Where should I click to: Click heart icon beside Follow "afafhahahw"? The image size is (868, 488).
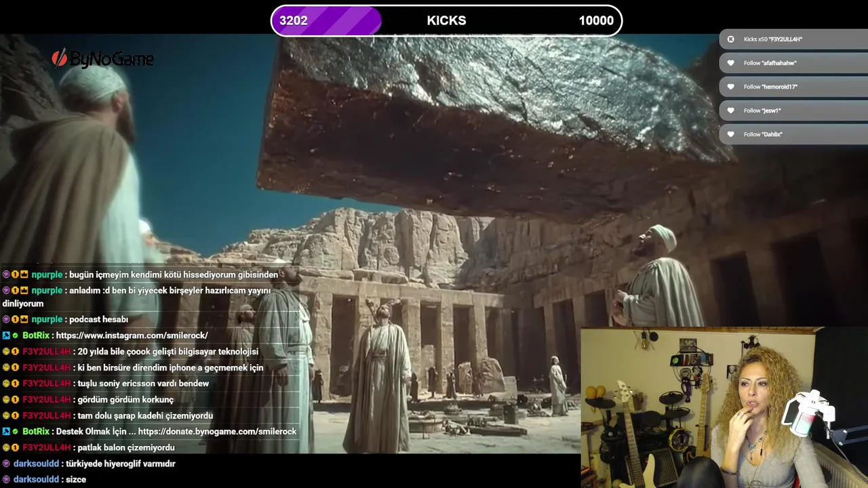click(x=730, y=63)
